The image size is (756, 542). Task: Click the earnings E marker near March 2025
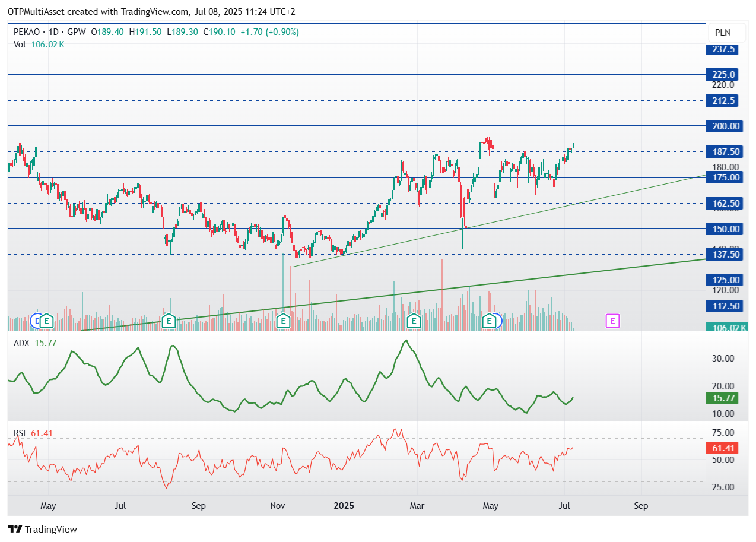(x=414, y=321)
